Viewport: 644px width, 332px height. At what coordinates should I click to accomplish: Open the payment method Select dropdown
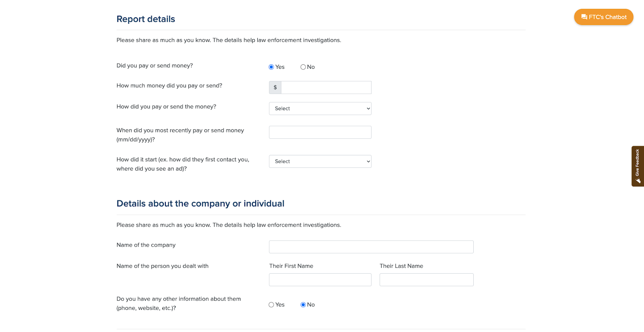point(320,109)
